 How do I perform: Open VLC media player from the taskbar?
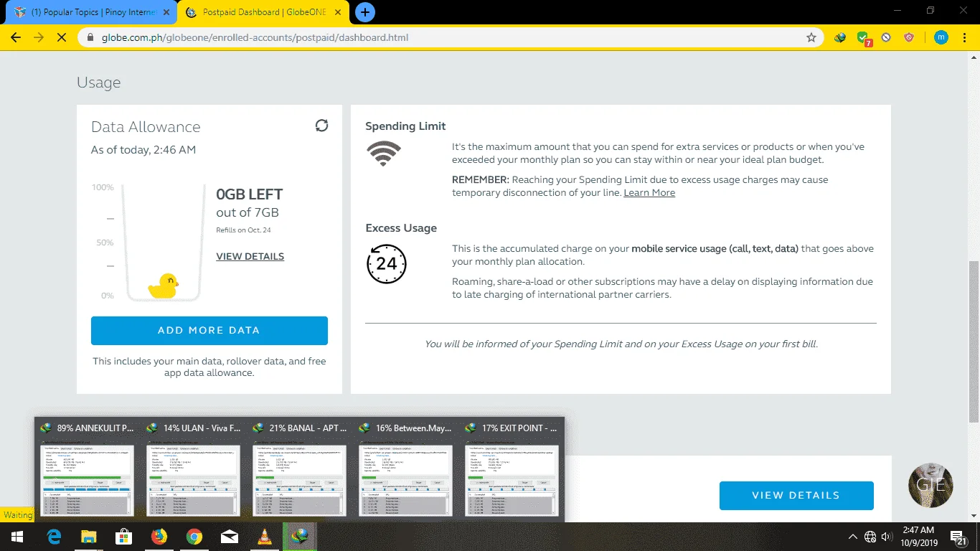point(265,537)
